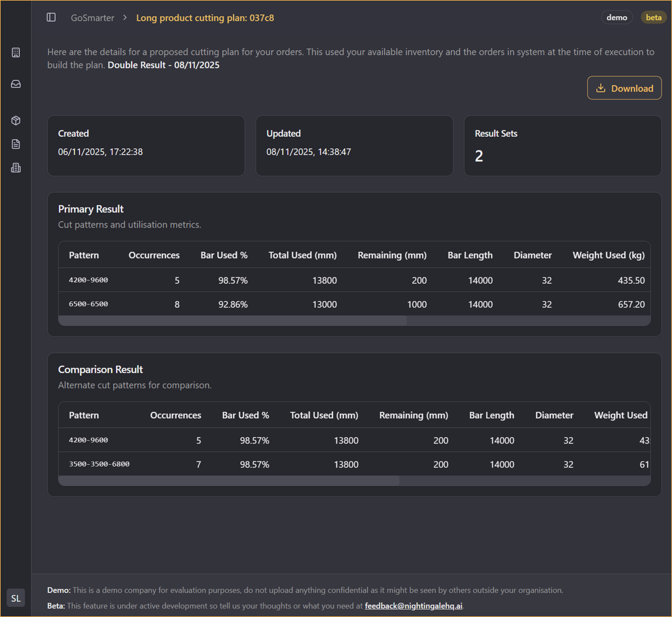
Task: Open the feedback@nightingalehq.ai email link
Action: [413, 606]
